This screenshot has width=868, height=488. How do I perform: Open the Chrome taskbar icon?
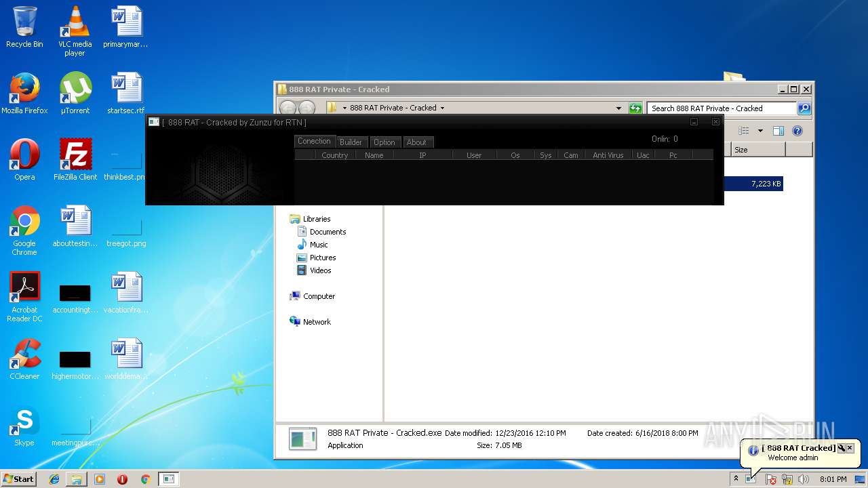coord(145,479)
